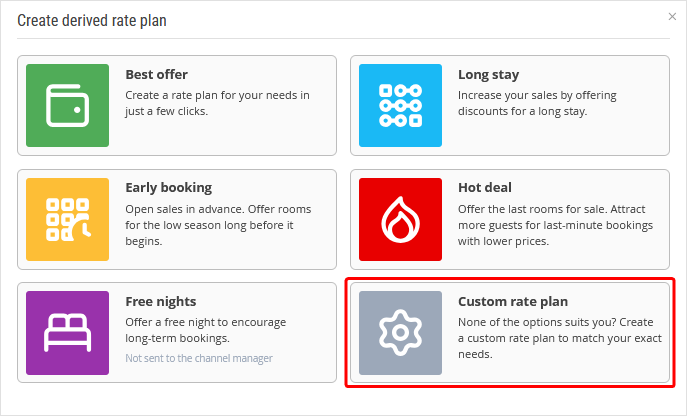This screenshot has width=687, height=416.
Task: Click the purple Free nights bed icon
Action: tap(67, 332)
